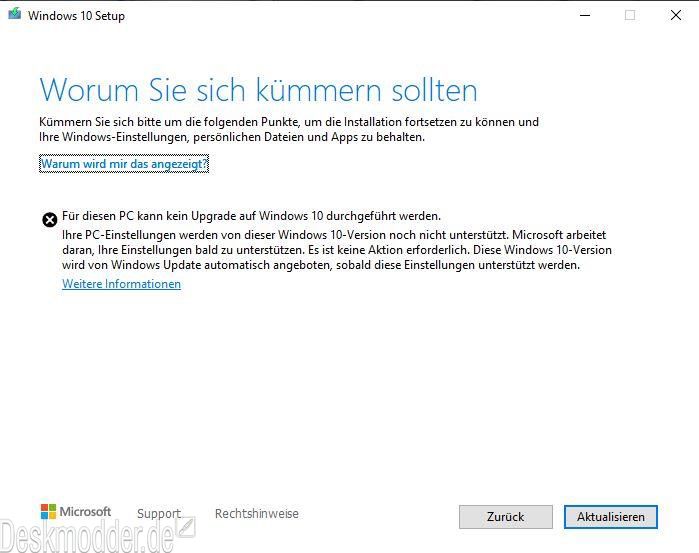This screenshot has height=553, width=699.
Task: Minimize the Windows 10 Setup window
Action: point(585,15)
